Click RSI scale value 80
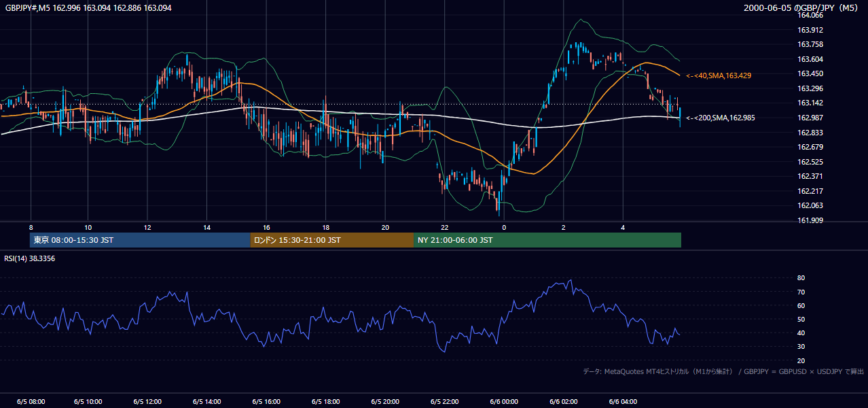This screenshot has width=868, height=408. (801, 278)
